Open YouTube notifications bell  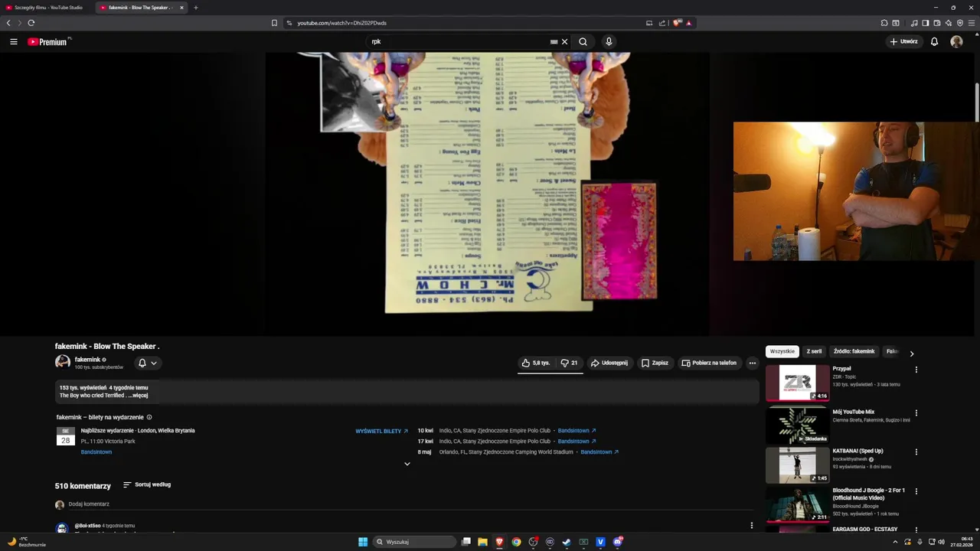934,42
